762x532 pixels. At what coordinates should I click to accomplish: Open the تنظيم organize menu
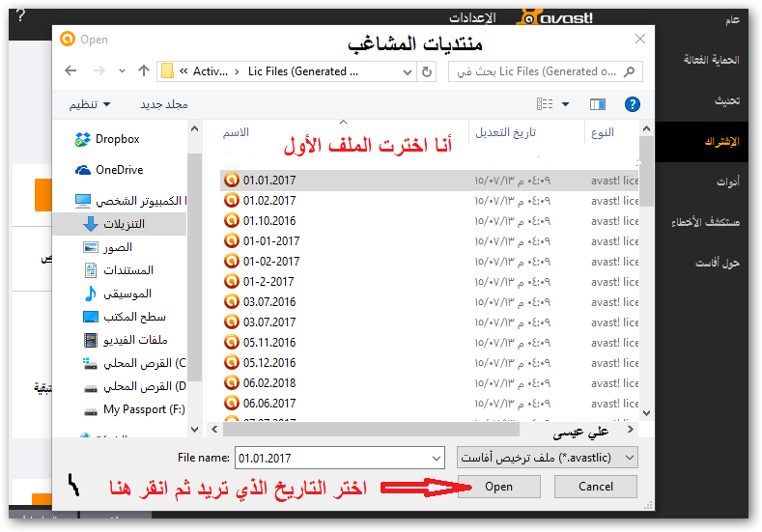89,103
